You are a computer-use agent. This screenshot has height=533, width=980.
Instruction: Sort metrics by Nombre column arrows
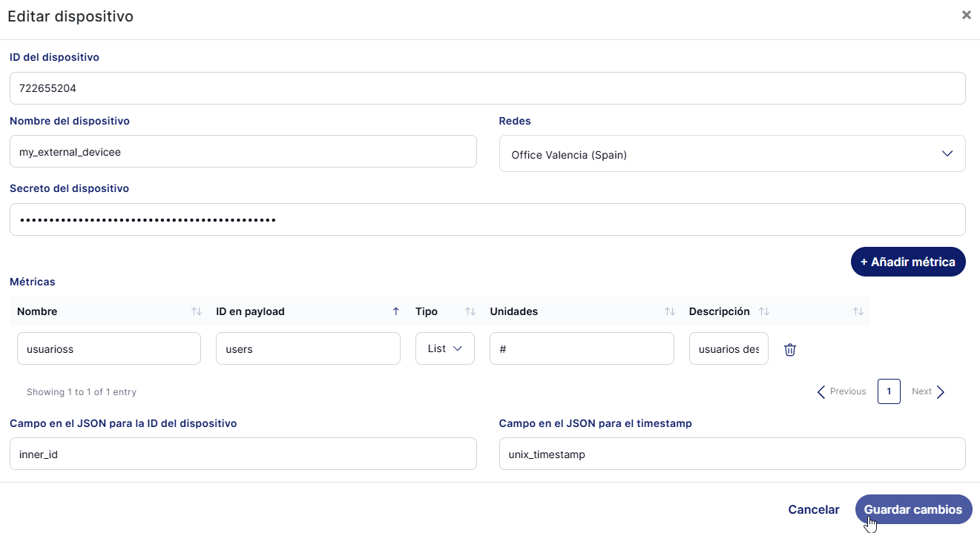click(x=196, y=311)
